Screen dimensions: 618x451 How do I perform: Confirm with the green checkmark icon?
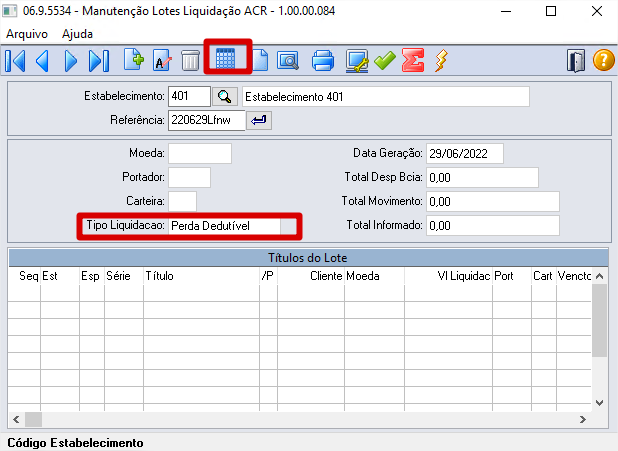point(385,61)
